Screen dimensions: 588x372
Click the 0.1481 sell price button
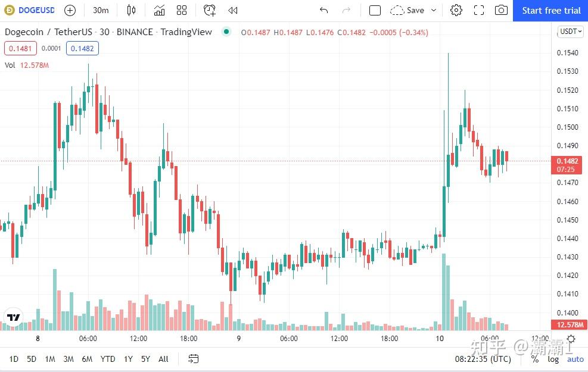[x=20, y=48]
